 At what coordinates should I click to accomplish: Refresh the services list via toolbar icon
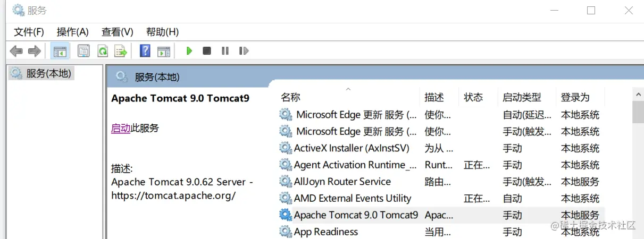(103, 51)
